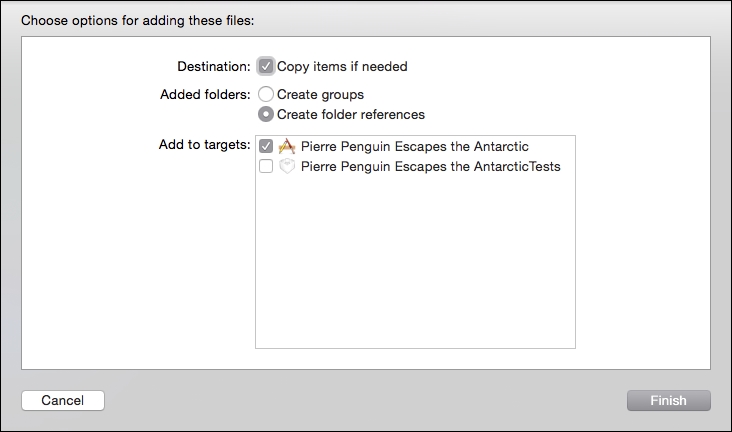The width and height of the screenshot is (732, 432).
Task: Click the "Choose options for adding these files" heading
Action: (x=138, y=21)
